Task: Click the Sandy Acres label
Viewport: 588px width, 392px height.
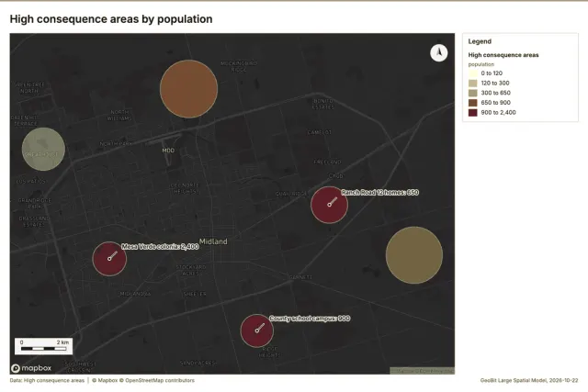Action: (x=198, y=363)
